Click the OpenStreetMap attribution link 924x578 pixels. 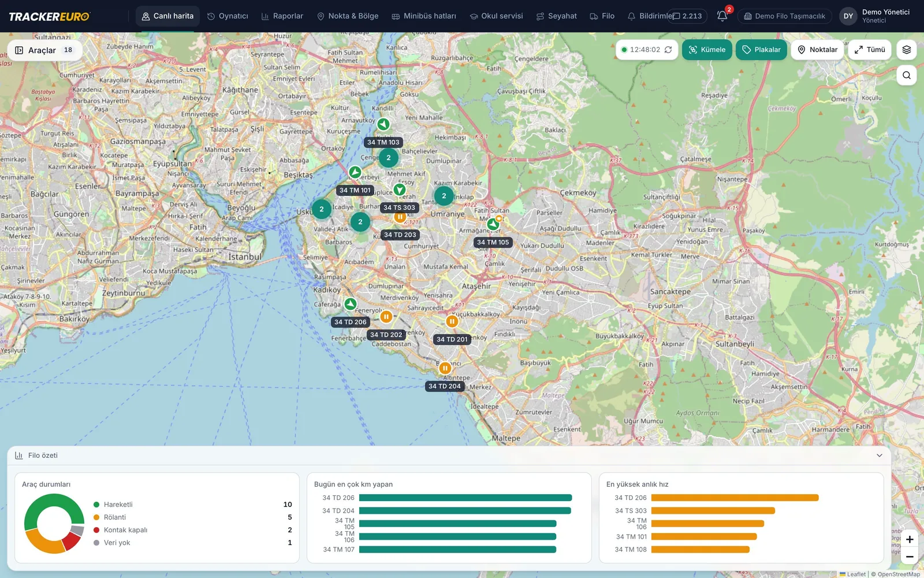click(x=899, y=574)
